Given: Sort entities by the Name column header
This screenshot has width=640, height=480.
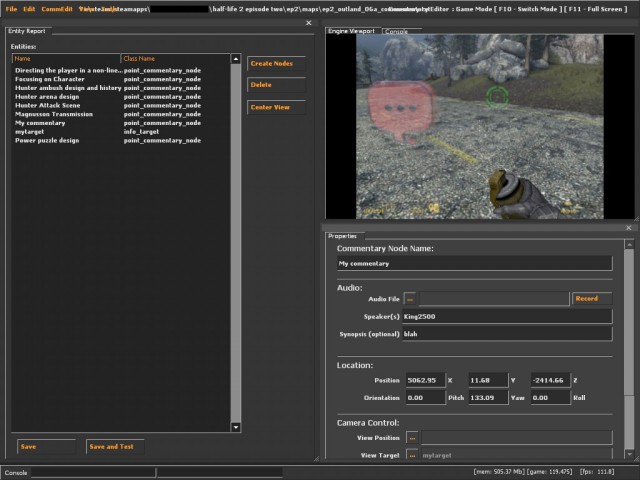Looking at the screenshot, I should 67,58.
